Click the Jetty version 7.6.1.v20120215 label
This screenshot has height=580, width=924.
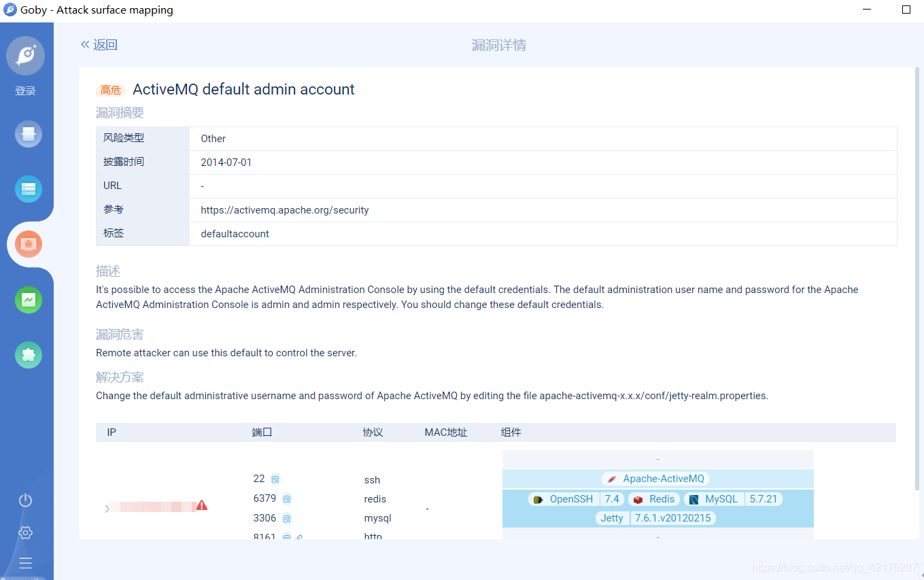click(672, 518)
